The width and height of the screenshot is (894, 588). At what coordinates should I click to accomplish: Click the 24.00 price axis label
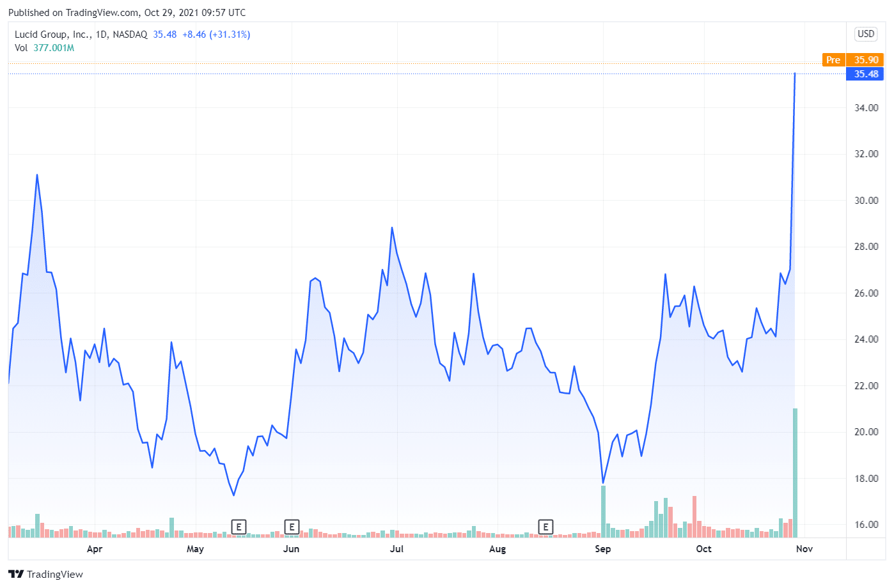pyautogui.click(x=867, y=339)
